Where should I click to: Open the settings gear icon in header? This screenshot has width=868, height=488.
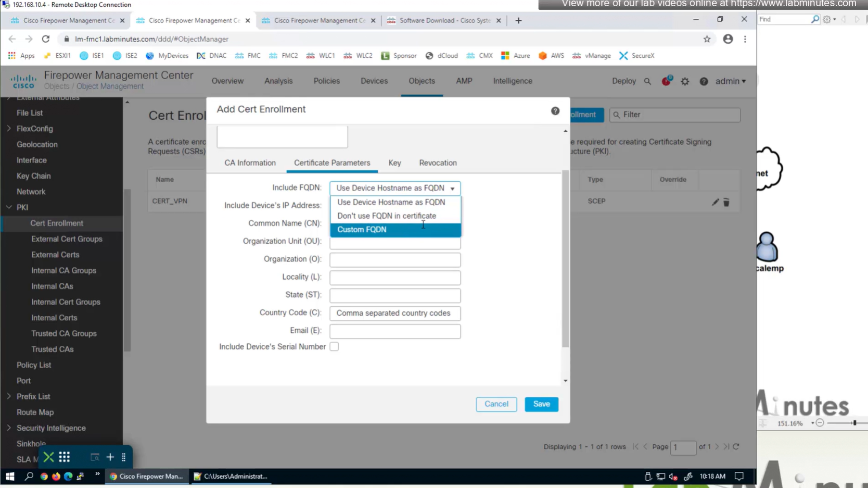point(685,81)
